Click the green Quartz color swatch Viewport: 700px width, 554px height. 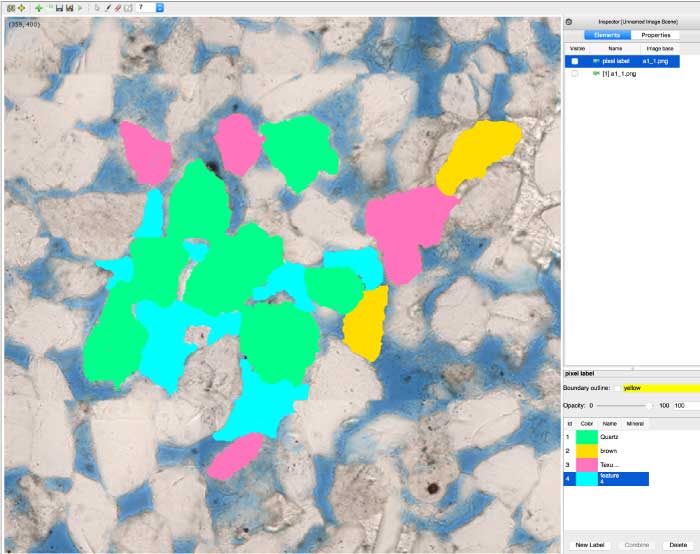(587, 437)
